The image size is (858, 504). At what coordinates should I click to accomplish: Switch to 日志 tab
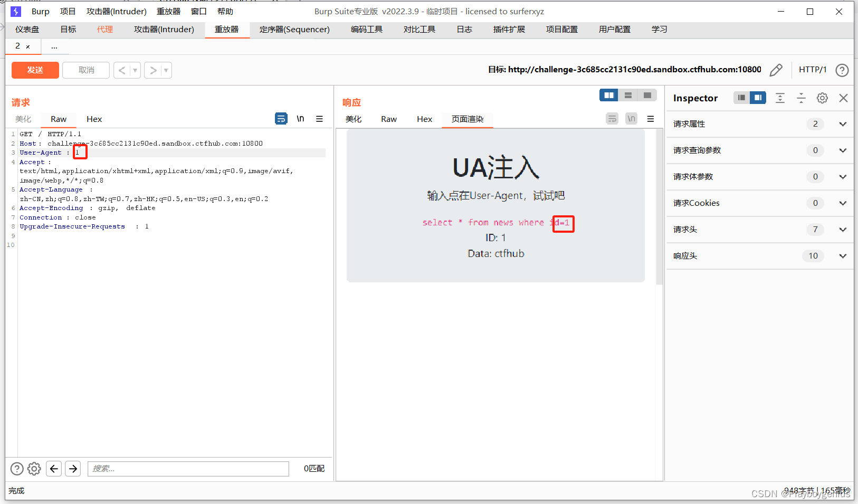[x=464, y=30]
